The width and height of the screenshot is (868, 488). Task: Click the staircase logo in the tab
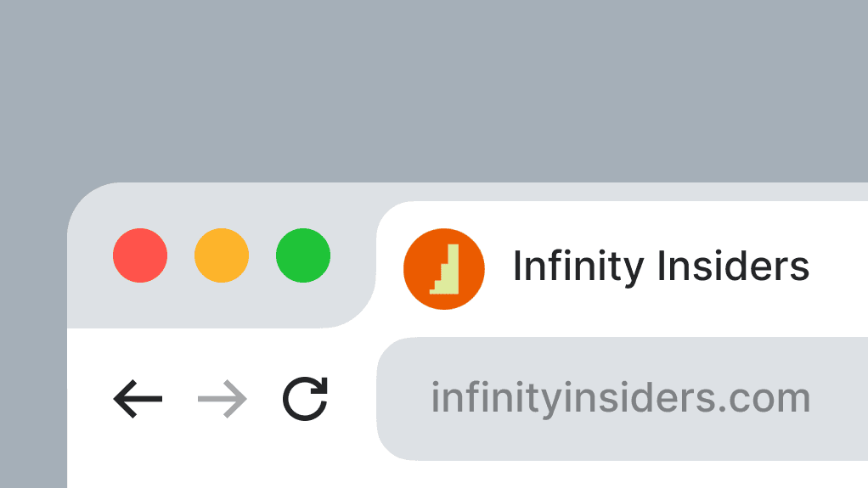click(444, 269)
